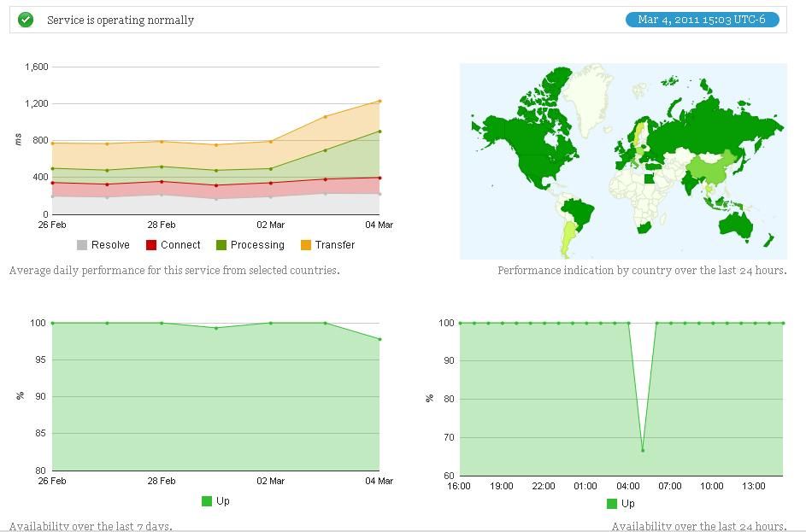Click the gray Resolve legend swatch
Screen dimensions: 806x532
(x=82, y=245)
